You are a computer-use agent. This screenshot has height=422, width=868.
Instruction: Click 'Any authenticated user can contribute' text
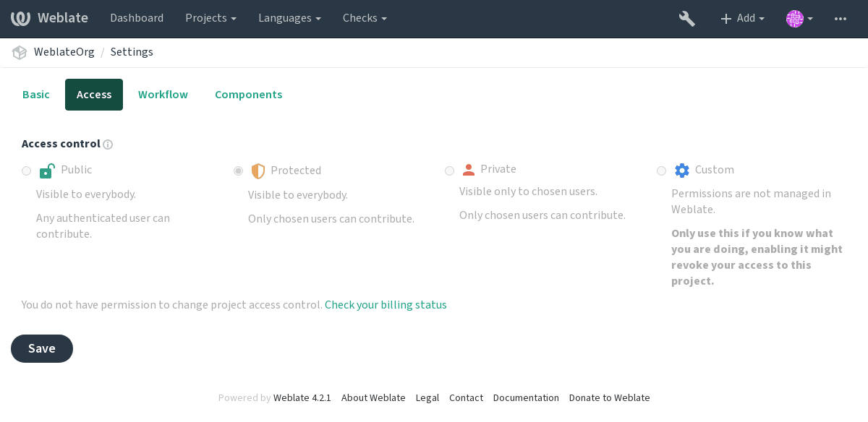tap(103, 226)
